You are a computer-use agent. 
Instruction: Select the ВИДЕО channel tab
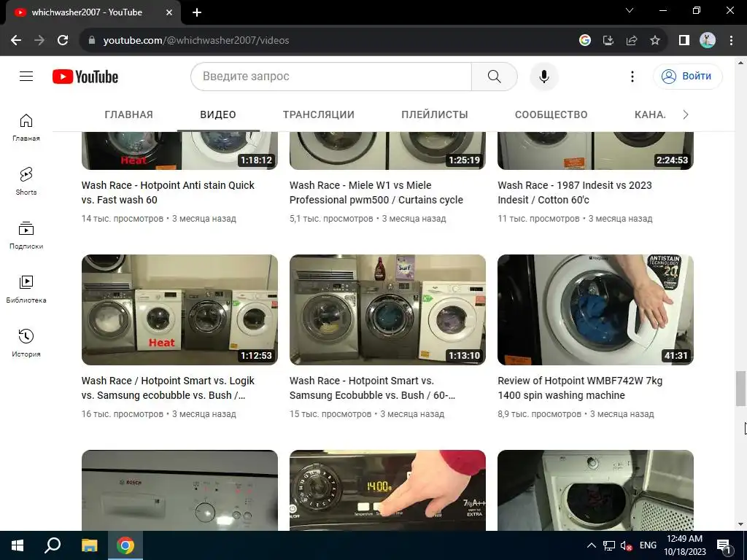pyautogui.click(x=218, y=114)
